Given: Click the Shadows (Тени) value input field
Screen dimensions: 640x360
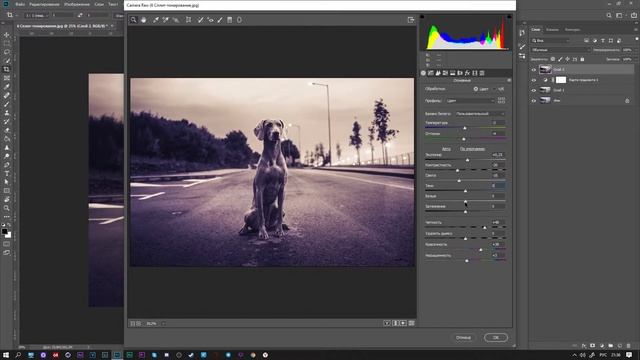Looking at the screenshot, I should click(498, 186).
